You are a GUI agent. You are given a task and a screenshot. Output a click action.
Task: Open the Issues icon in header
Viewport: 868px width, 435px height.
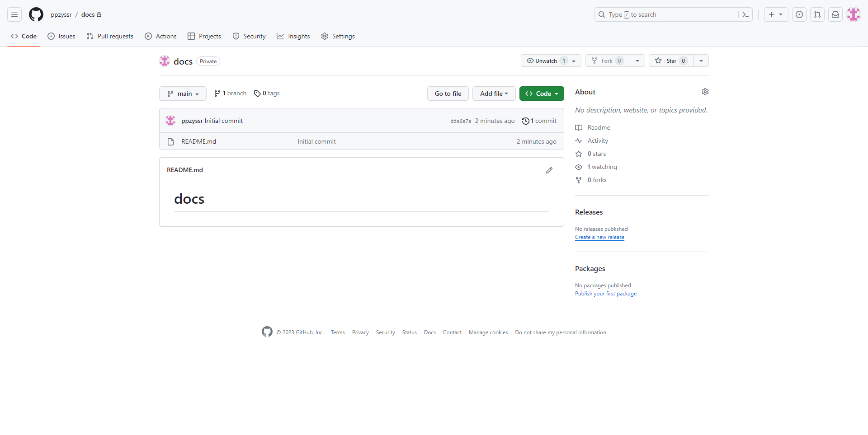799,14
